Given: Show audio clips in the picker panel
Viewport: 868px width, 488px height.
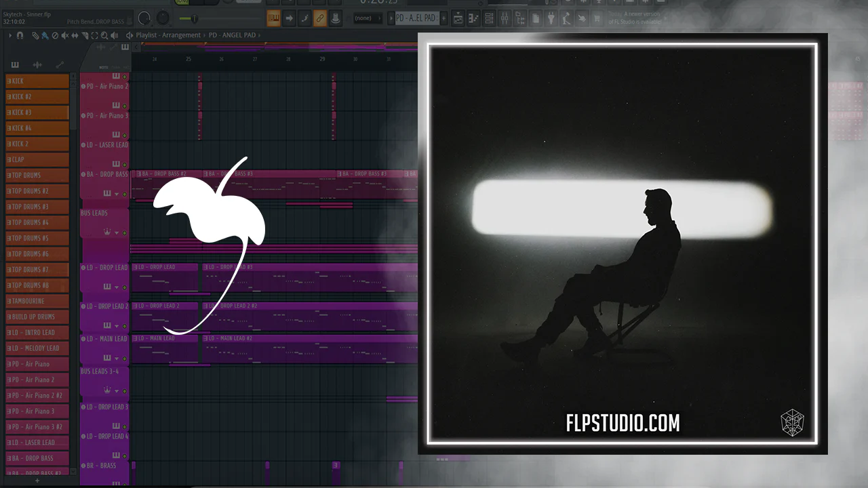Looking at the screenshot, I should pos(37,65).
